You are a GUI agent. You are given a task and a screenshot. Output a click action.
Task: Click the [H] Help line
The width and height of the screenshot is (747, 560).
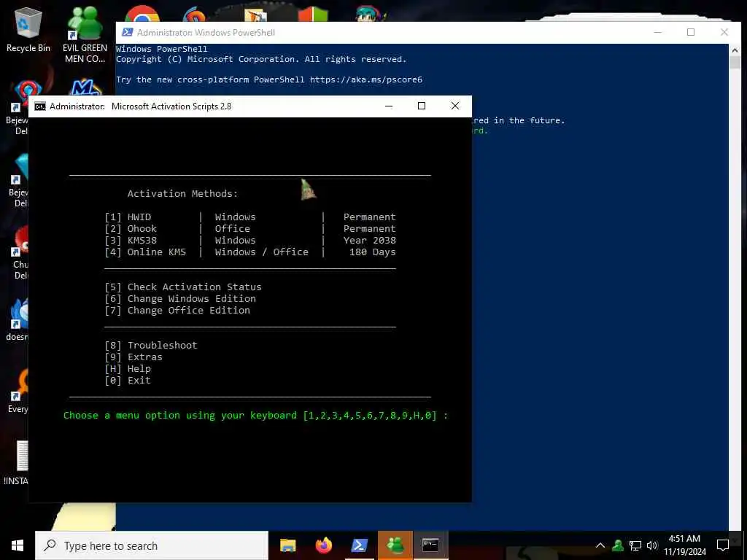pyautogui.click(x=128, y=368)
